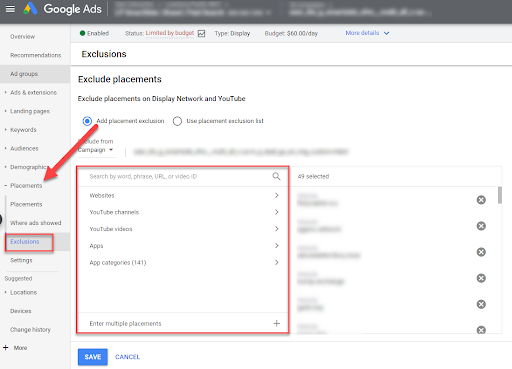Viewport: 512px width, 369px height.
Task: Remove the second selected placement
Action: (x=481, y=226)
